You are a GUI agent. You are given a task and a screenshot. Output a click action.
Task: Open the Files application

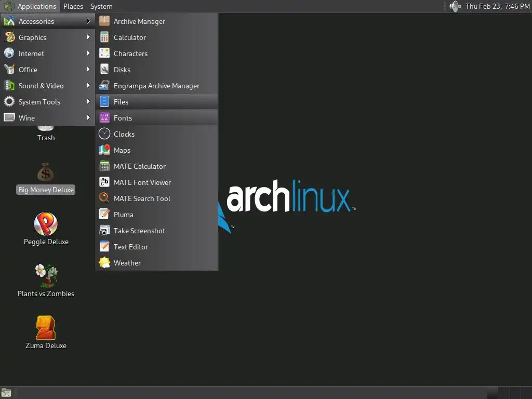[156, 102]
